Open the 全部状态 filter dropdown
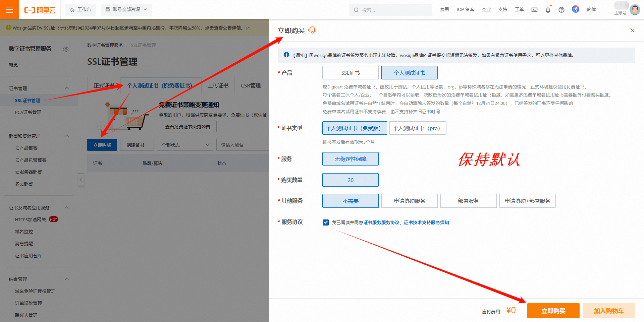This screenshot has width=644, height=322. [x=185, y=145]
